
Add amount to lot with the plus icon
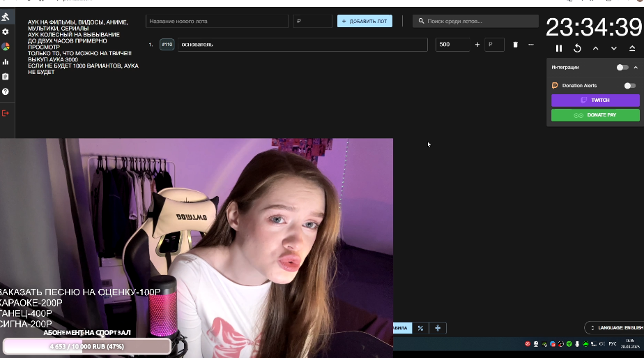[x=477, y=45]
